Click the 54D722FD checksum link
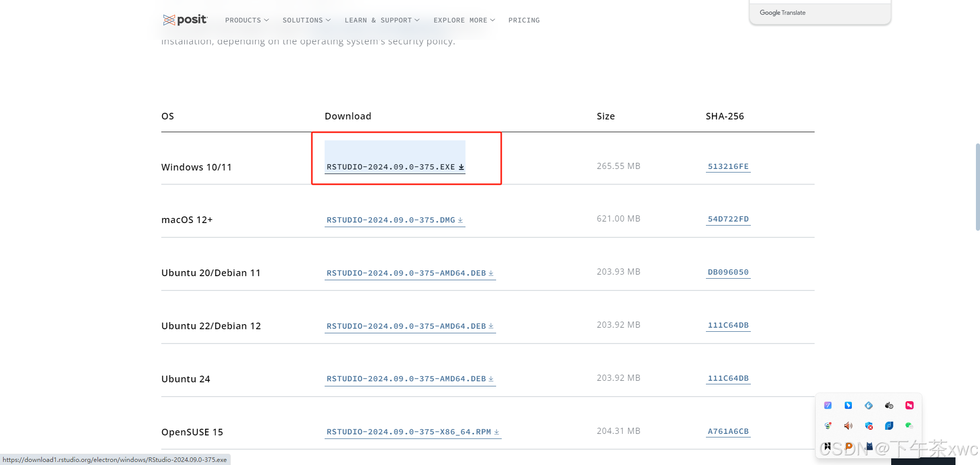The image size is (980, 465). click(728, 218)
